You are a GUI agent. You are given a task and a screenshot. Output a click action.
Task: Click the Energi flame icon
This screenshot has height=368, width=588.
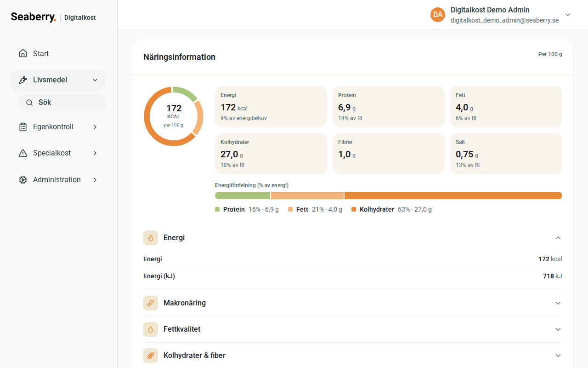151,238
